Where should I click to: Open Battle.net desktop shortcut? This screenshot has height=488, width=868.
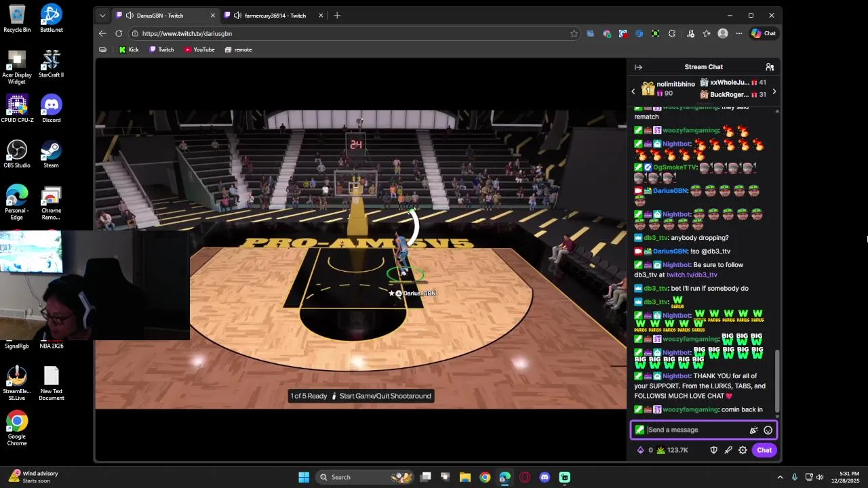click(x=52, y=19)
